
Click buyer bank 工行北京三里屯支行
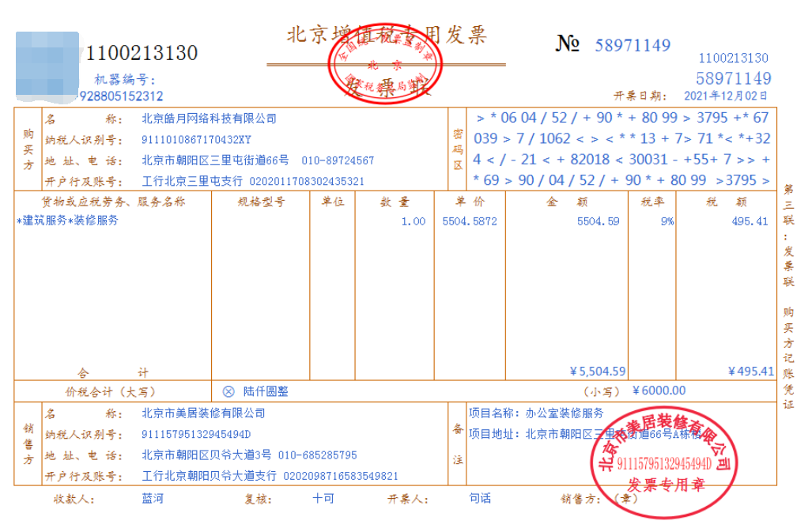point(192,181)
